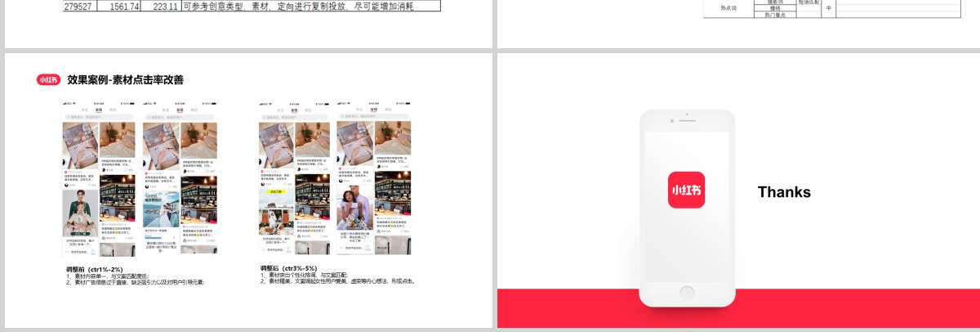Click the red 小红书 app icon on phone
The height and width of the screenshot is (332, 980).
686,190
